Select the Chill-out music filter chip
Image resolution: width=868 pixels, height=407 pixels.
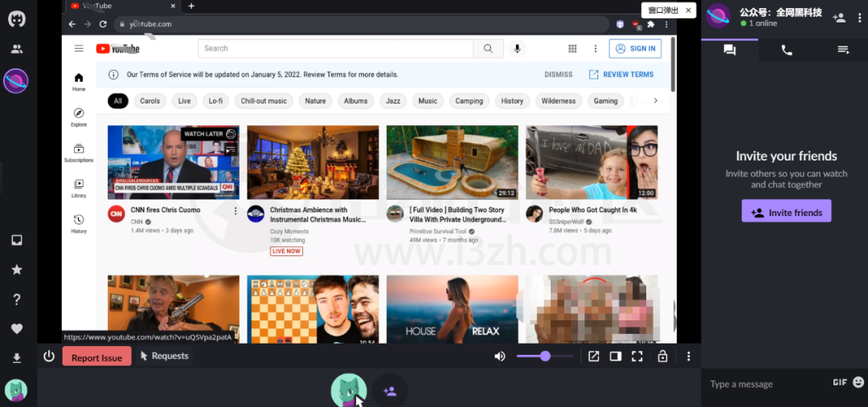click(x=264, y=101)
